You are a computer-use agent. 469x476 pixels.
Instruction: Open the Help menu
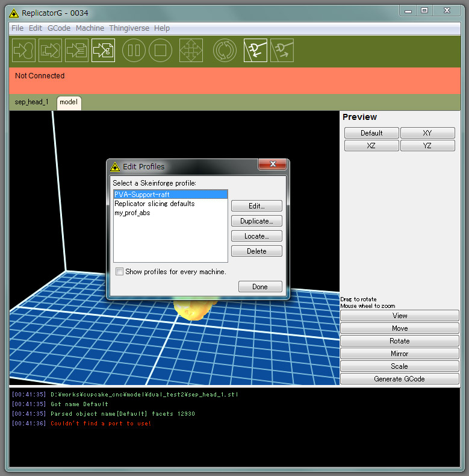tap(162, 28)
